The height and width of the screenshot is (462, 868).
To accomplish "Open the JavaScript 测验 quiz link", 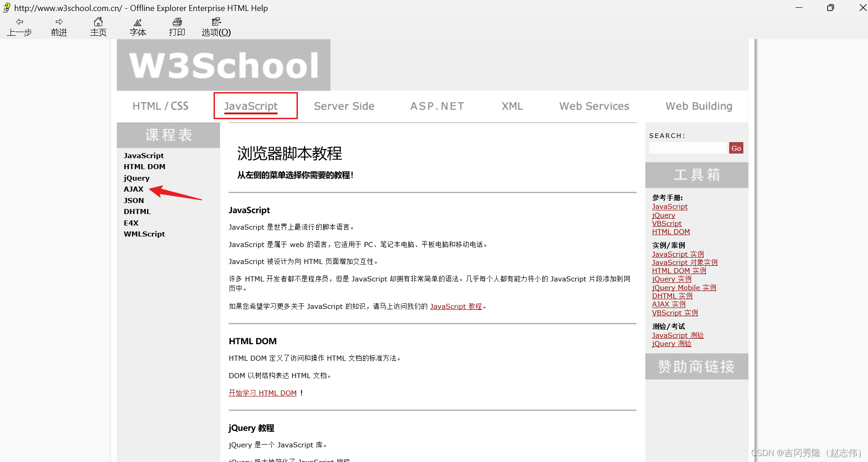I will click(678, 335).
